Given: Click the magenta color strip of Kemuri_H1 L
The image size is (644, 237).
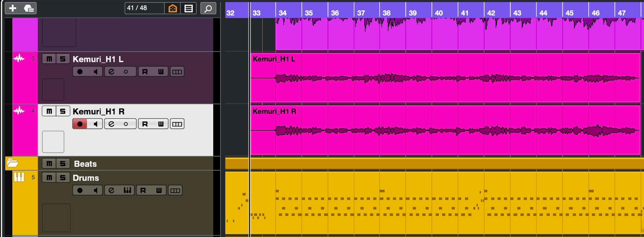Looking at the screenshot, I should pyautogui.click(x=25, y=78).
